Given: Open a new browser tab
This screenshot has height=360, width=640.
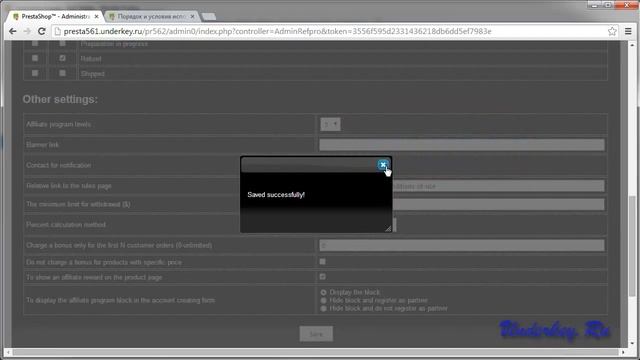Looking at the screenshot, I should [x=209, y=16].
